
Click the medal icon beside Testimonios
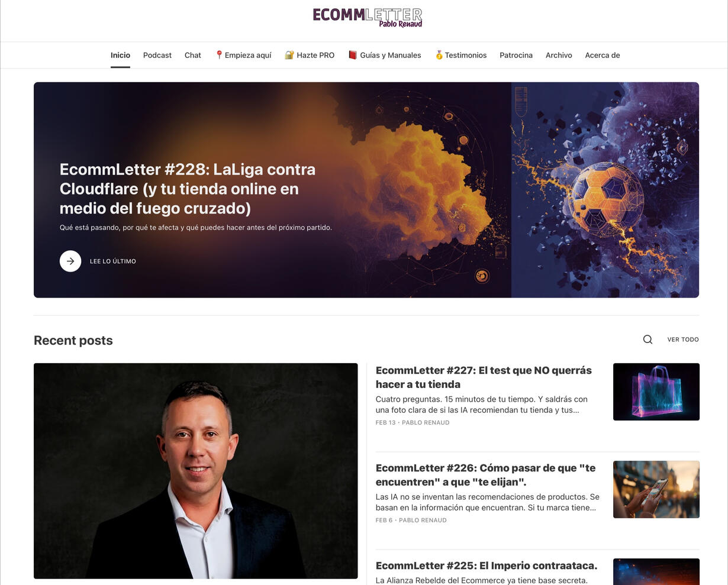(439, 55)
